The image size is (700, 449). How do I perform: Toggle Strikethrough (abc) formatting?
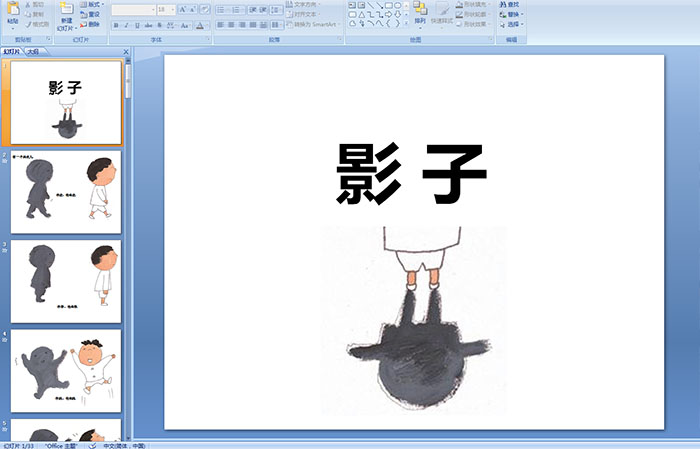pos(148,25)
